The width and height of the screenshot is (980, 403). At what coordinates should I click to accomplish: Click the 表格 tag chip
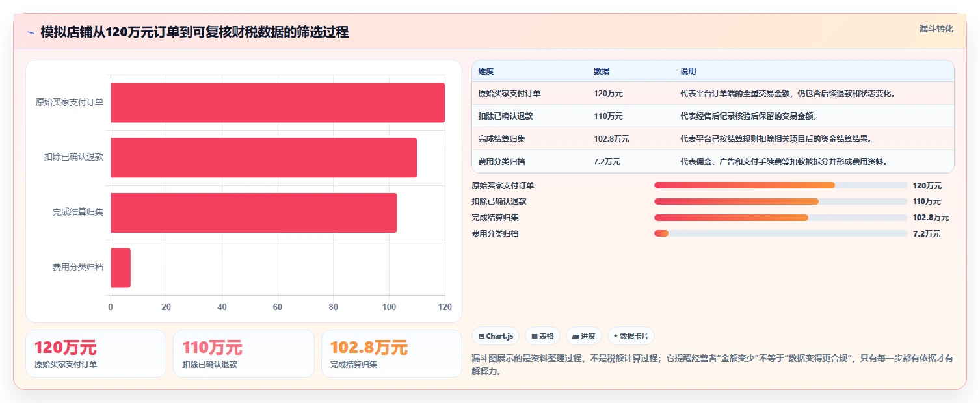542,336
